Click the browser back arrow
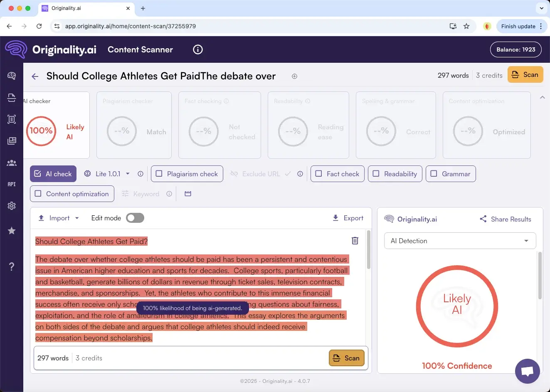550x392 pixels. (10, 26)
